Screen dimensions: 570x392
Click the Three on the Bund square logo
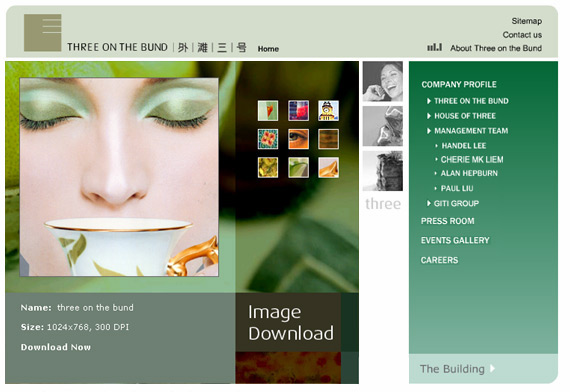click(x=43, y=33)
